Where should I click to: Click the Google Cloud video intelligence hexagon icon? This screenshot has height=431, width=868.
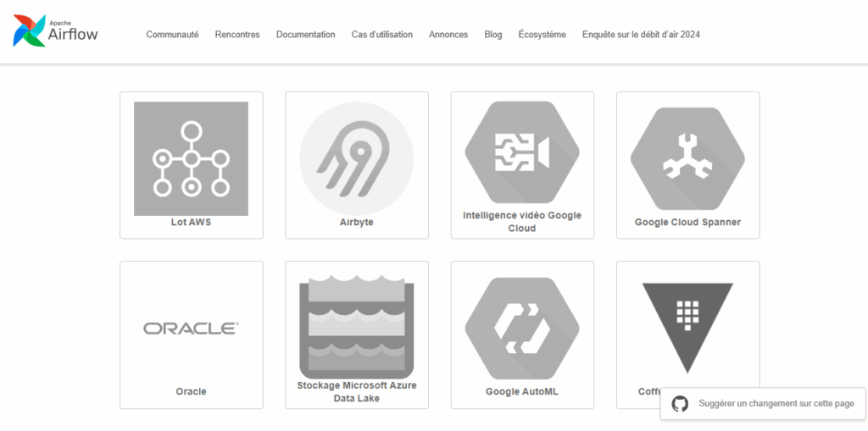click(x=522, y=153)
